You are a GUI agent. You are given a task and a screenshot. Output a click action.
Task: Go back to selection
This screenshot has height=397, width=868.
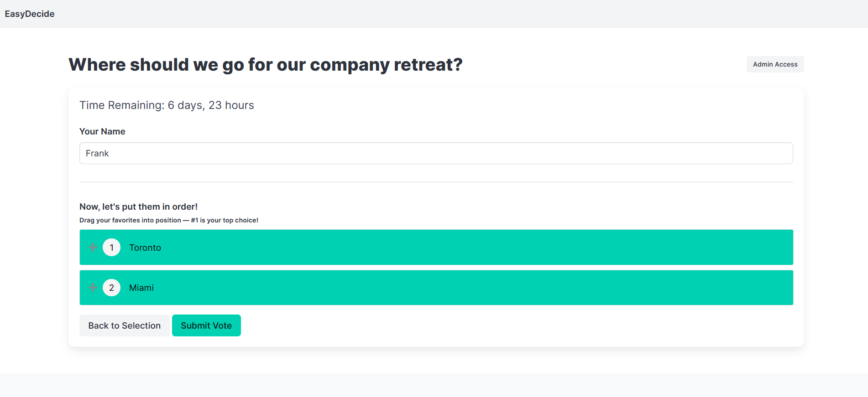point(125,325)
